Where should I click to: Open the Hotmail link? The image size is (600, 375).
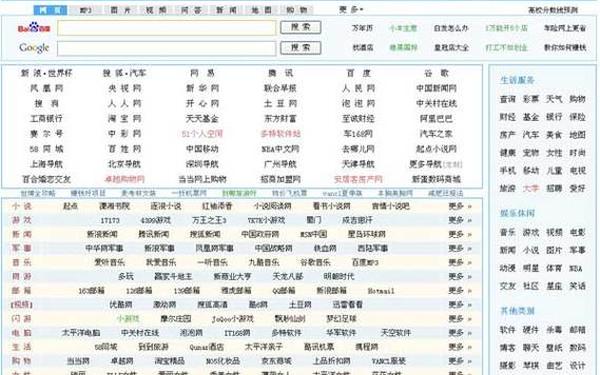click(x=381, y=291)
